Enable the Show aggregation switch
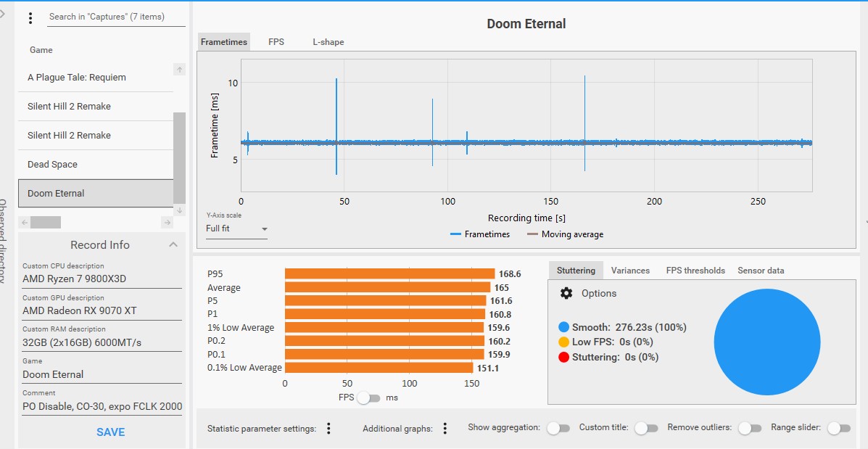Screen dimensions: 868x449 558,428
